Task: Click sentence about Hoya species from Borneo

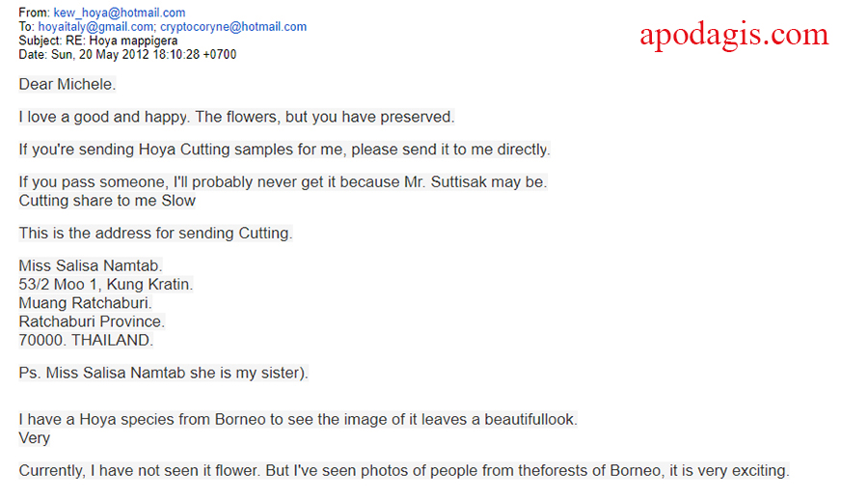Action: tap(298, 419)
